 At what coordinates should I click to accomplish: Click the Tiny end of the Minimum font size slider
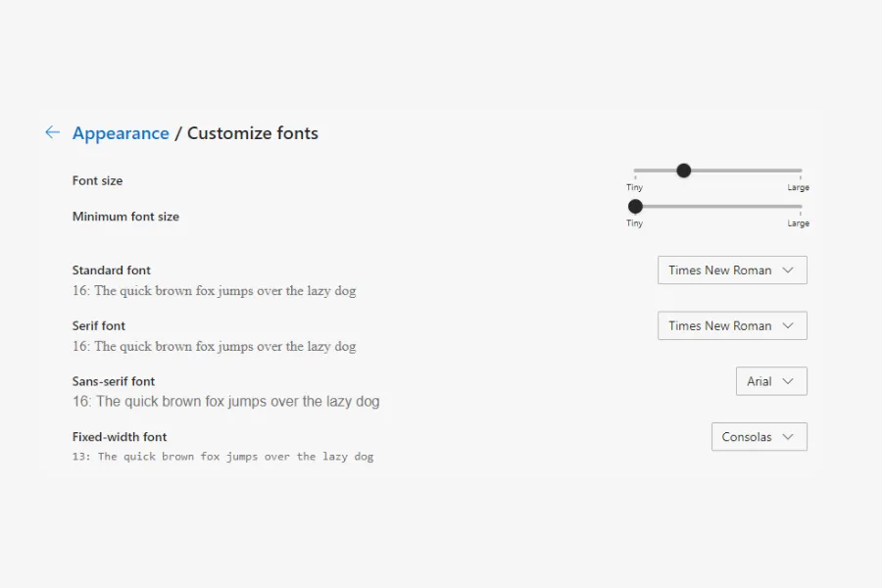coord(634,222)
